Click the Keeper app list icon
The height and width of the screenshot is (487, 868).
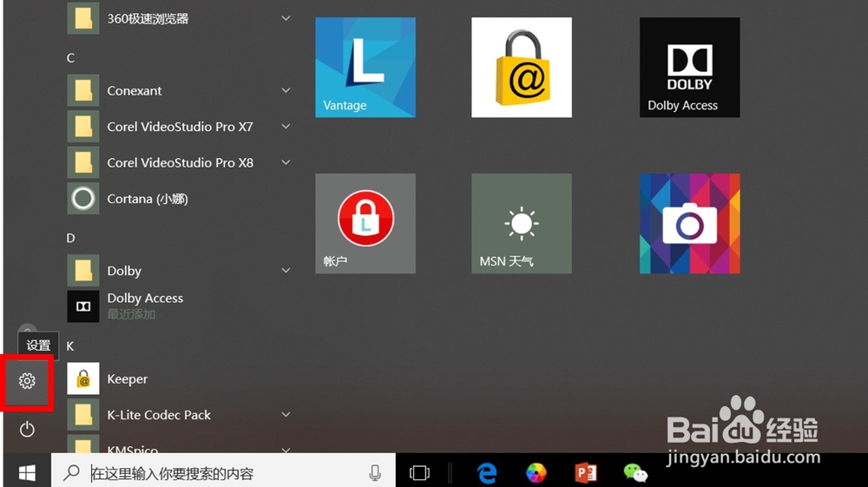pyautogui.click(x=83, y=378)
